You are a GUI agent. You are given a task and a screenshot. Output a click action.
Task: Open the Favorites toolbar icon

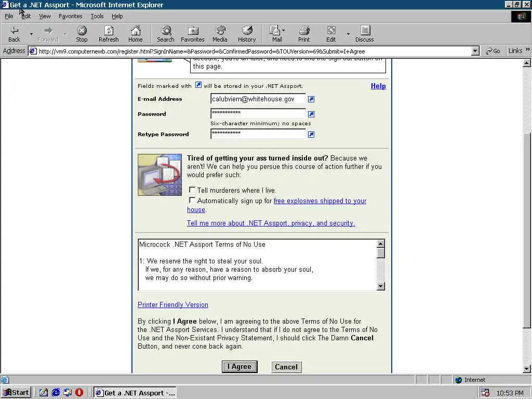pos(192,34)
